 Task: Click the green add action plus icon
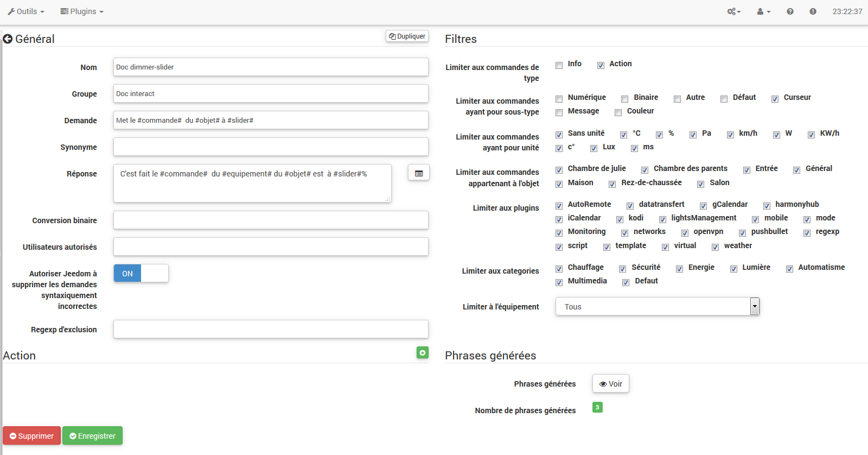pos(422,353)
